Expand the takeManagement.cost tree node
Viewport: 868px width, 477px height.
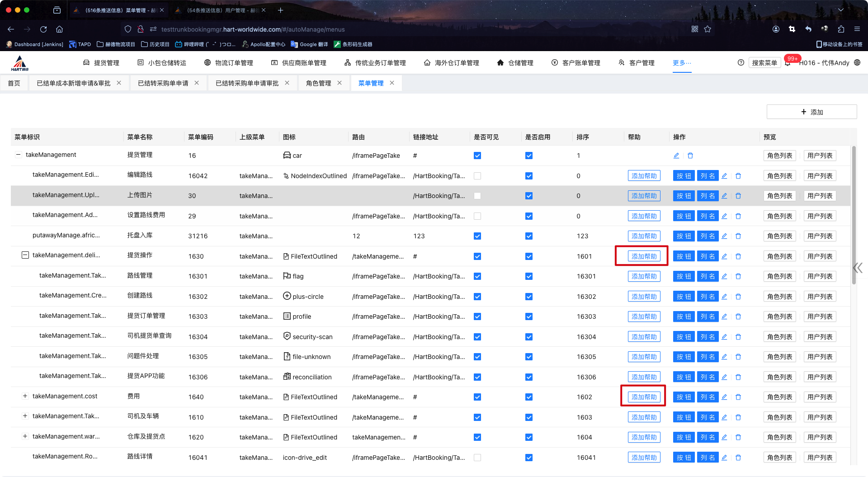click(x=25, y=396)
